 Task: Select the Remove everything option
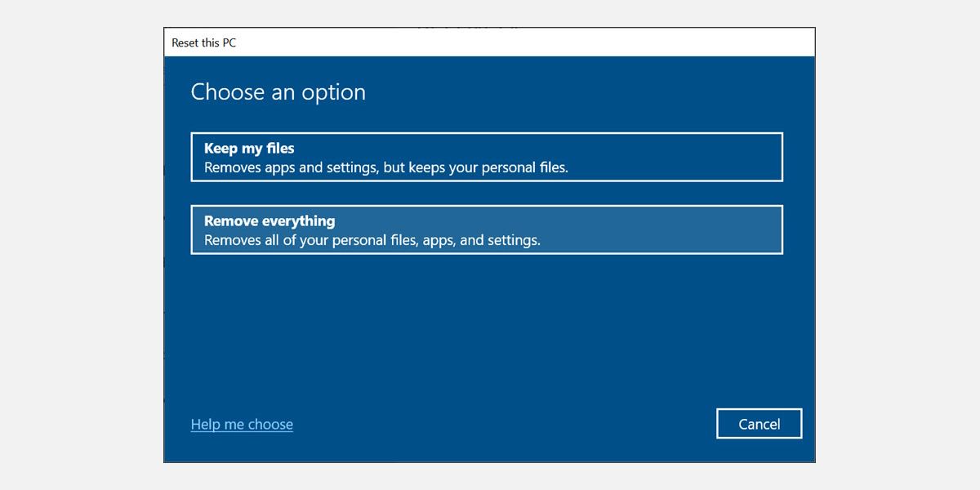[486, 229]
